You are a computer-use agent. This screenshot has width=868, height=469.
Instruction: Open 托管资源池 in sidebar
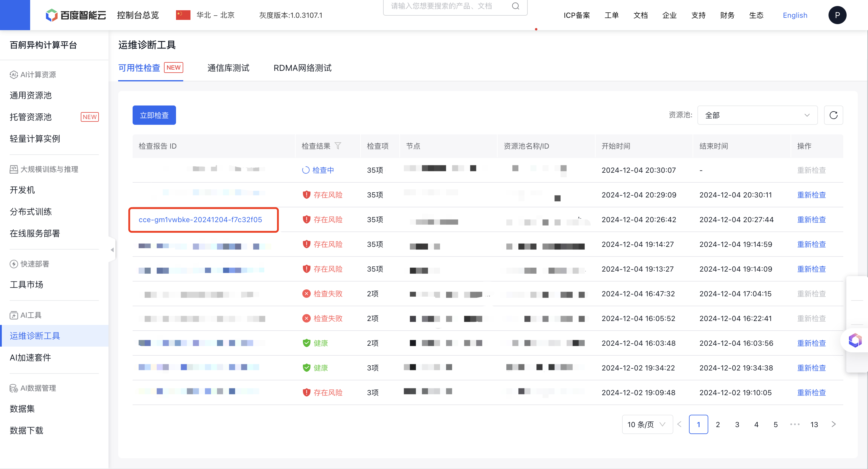click(31, 117)
